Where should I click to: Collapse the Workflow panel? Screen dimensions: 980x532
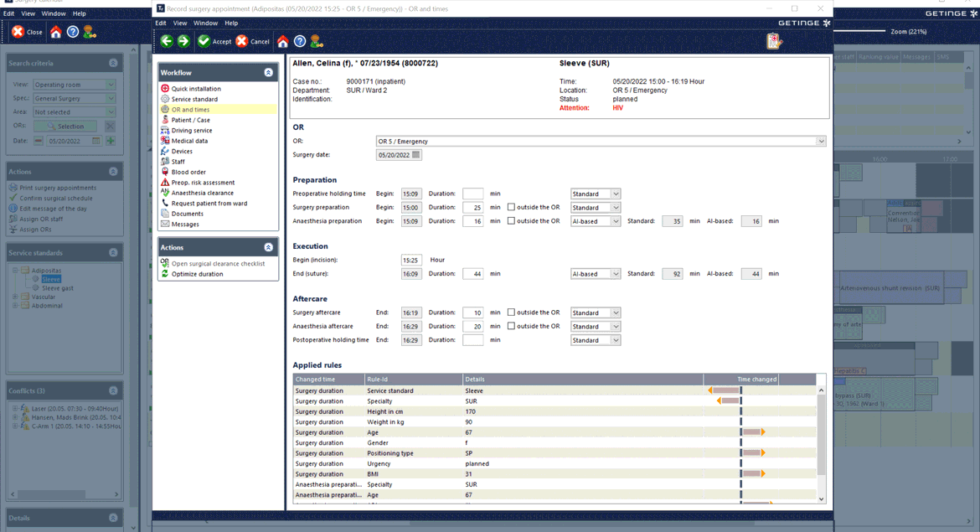coord(268,73)
